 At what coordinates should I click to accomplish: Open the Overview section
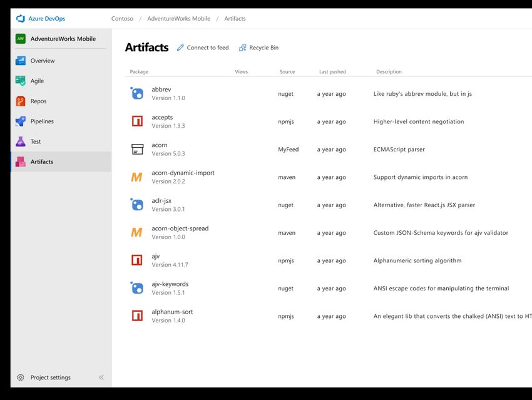point(61,61)
